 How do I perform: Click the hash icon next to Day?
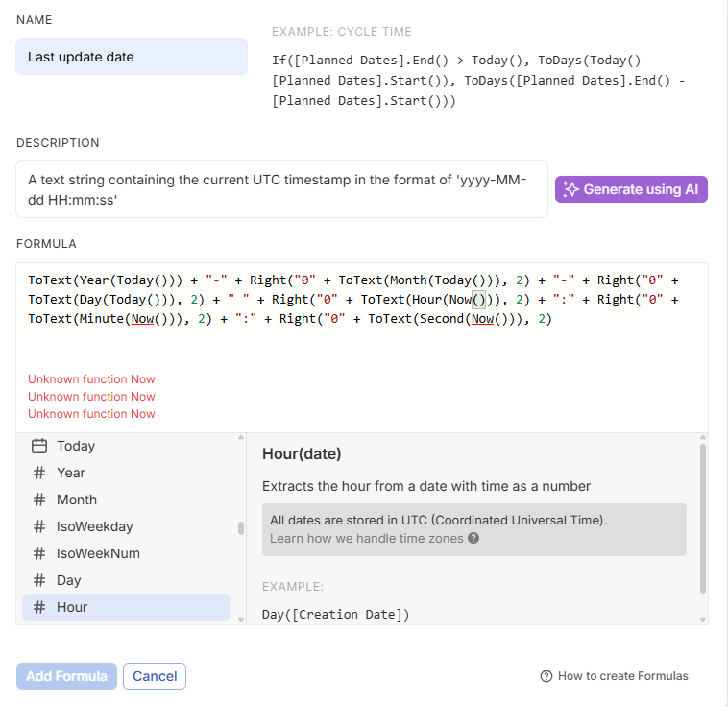click(x=39, y=580)
